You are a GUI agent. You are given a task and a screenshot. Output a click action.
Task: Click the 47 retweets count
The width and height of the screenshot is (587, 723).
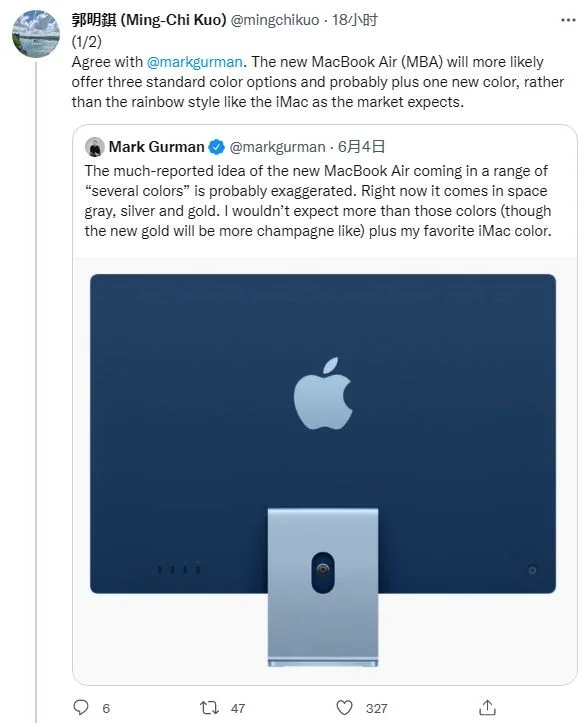tap(238, 708)
